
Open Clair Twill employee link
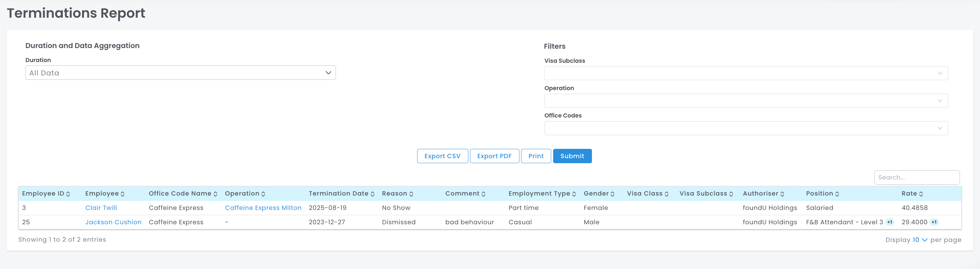point(101,208)
